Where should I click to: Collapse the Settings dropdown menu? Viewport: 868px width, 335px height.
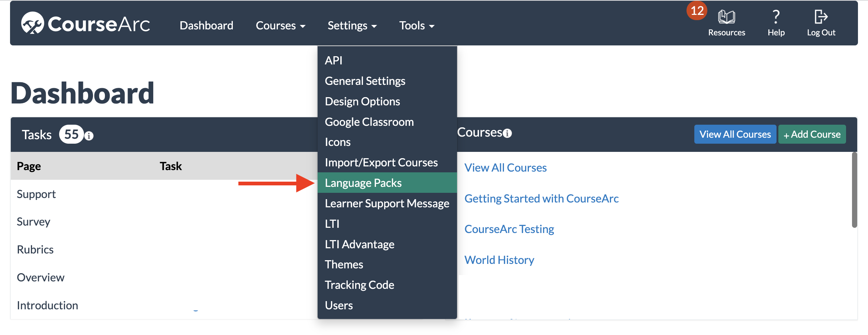[x=352, y=25]
